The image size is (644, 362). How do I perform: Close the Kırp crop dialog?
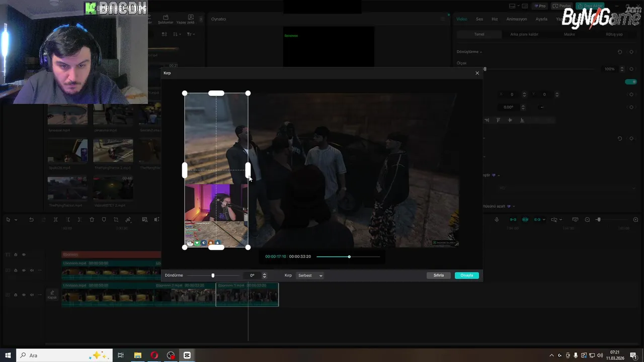(x=477, y=73)
